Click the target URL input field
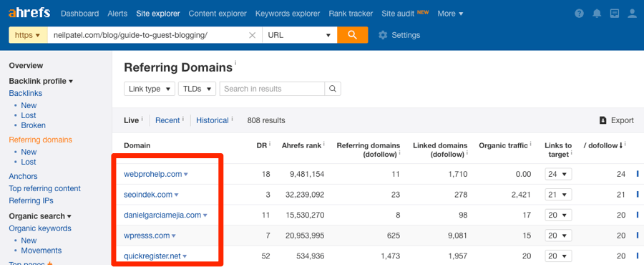Image resolution: width=644 pixels, height=267 pixels. (148, 35)
